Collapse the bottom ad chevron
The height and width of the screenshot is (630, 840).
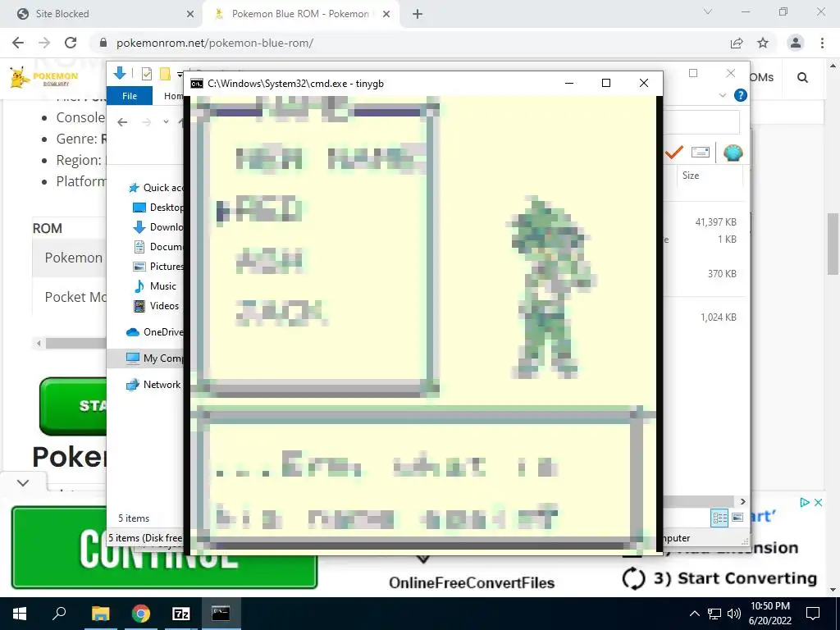23,482
